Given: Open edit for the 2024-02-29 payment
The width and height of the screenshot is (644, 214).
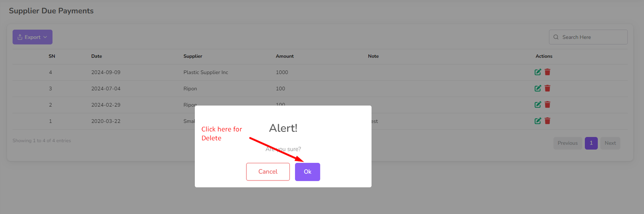Looking at the screenshot, I should point(537,104).
